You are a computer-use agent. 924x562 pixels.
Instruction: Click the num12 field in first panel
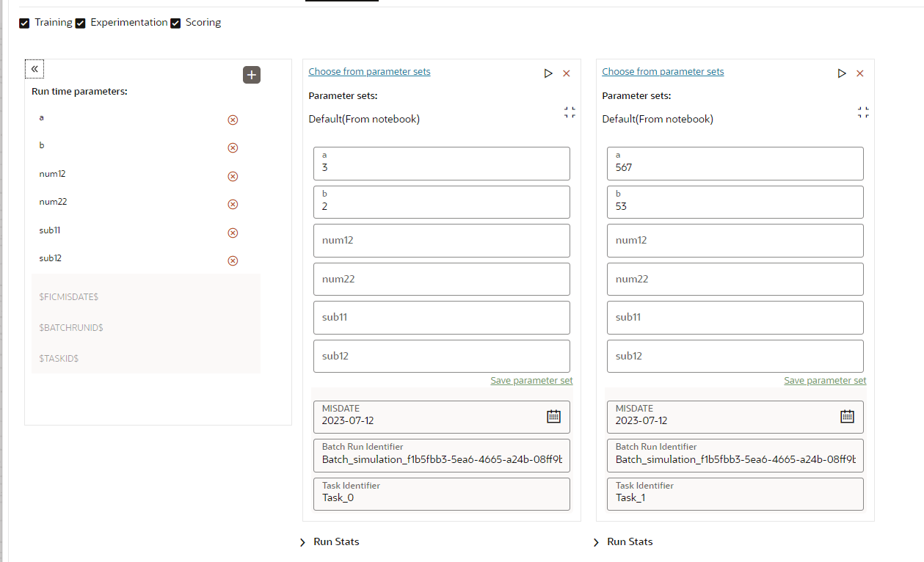(441, 241)
